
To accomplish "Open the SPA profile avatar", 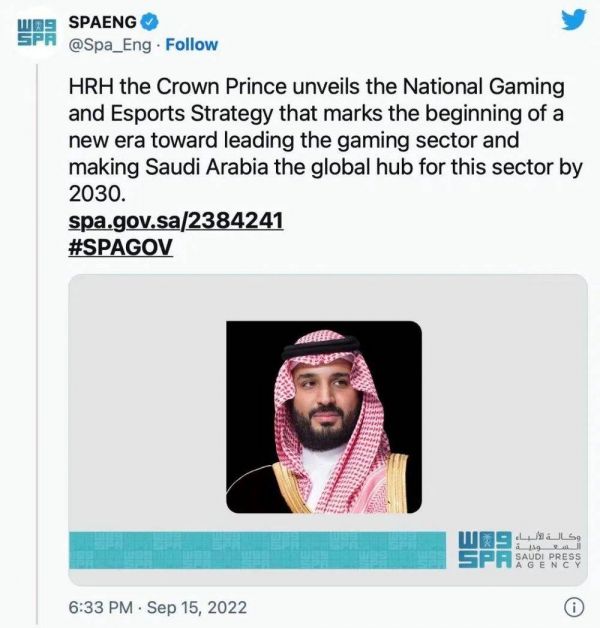I will coord(38,30).
